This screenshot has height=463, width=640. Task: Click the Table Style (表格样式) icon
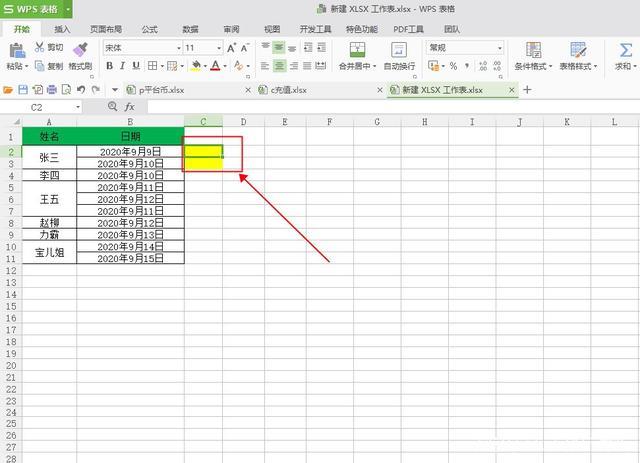[578, 50]
